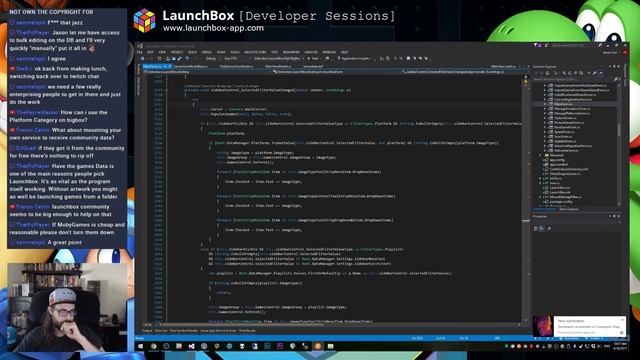
Task: Toggle Preview Selected Items in Solution Explorer
Action: (x=601, y=73)
